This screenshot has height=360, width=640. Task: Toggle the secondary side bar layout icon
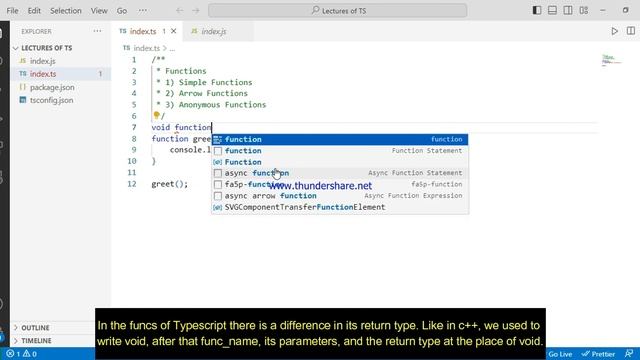568,11
